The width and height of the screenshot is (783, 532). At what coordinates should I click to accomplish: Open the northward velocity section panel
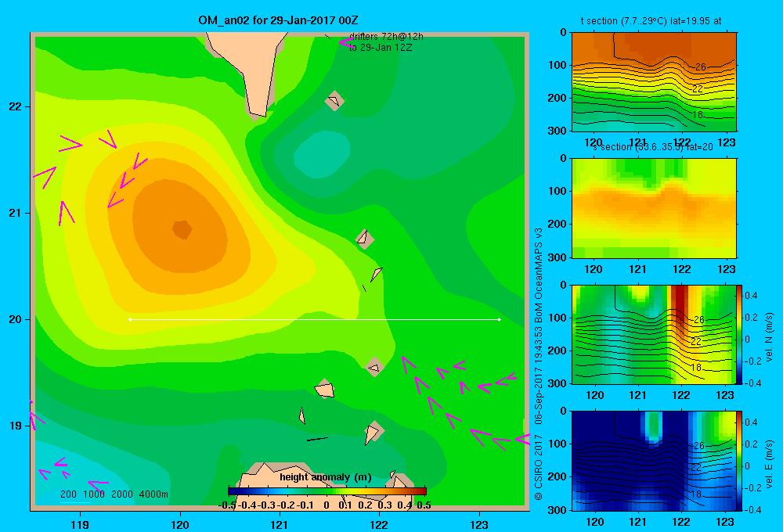click(x=654, y=334)
